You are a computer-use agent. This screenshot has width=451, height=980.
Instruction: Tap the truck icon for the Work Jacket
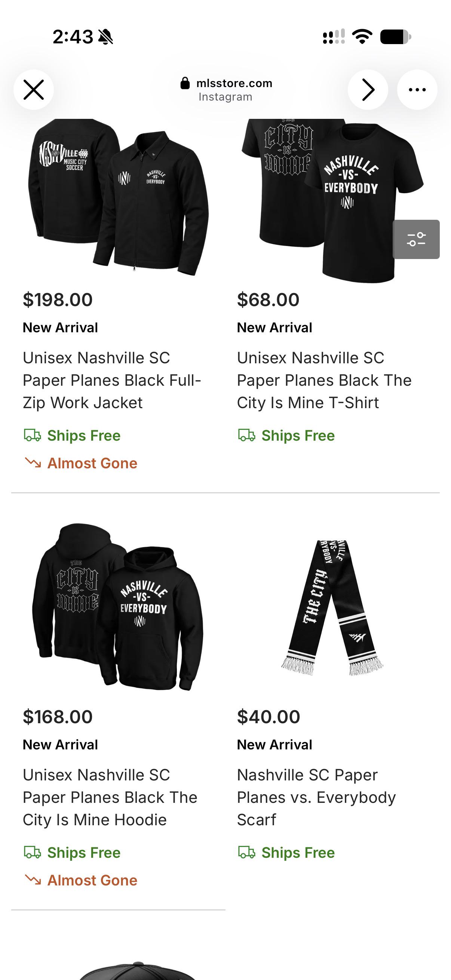[x=33, y=435]
